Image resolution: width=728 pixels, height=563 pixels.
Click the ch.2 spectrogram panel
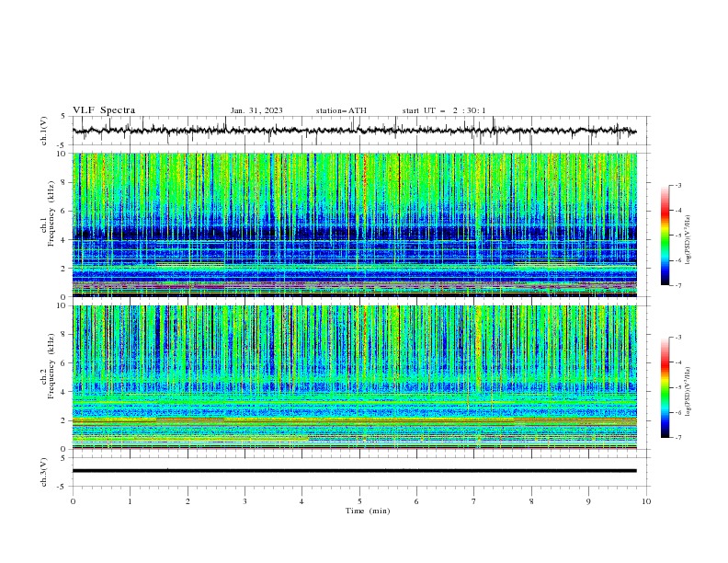point(355,377)
